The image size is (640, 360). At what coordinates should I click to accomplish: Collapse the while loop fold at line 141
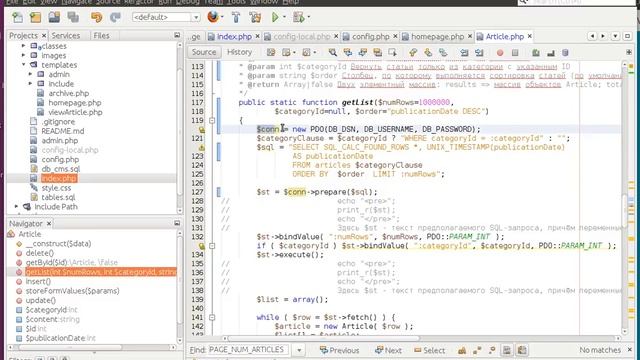pyautogui.click(x=211, y=317)
